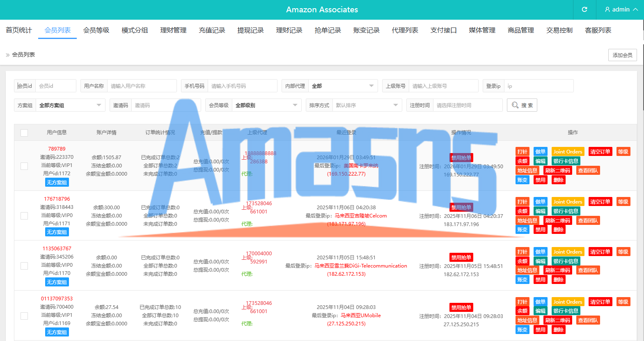
Task: Expand the 会员等级 dropdown
Action: point(267,105)
